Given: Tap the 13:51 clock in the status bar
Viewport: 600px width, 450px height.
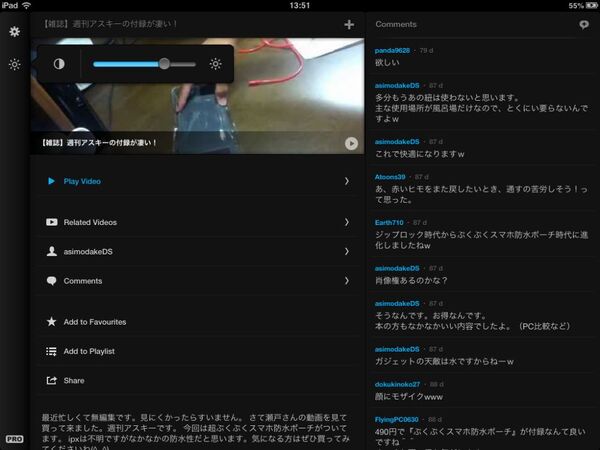Looking at the screenshot, I should (x=300, y=5).
